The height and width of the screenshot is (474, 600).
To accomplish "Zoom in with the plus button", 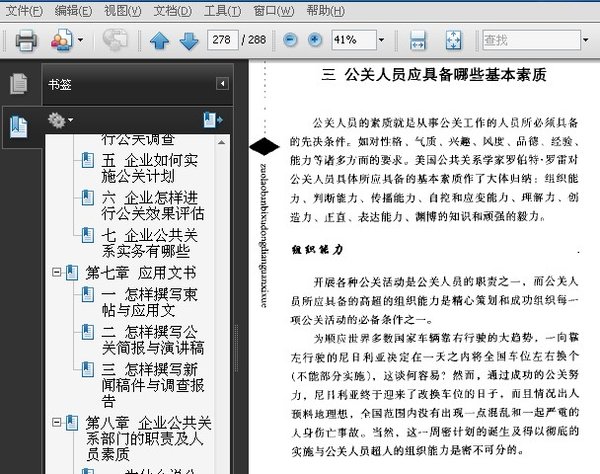I will [x=315, y=40].
